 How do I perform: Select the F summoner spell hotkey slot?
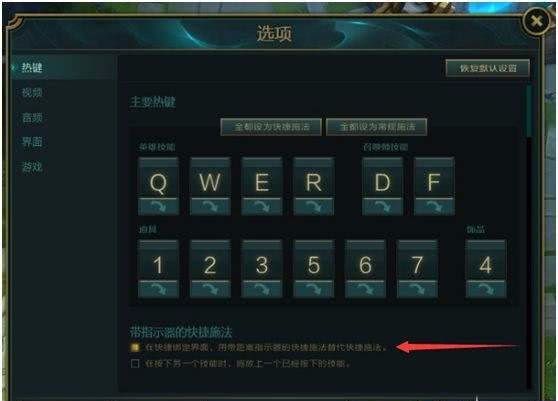coord(434,178)
